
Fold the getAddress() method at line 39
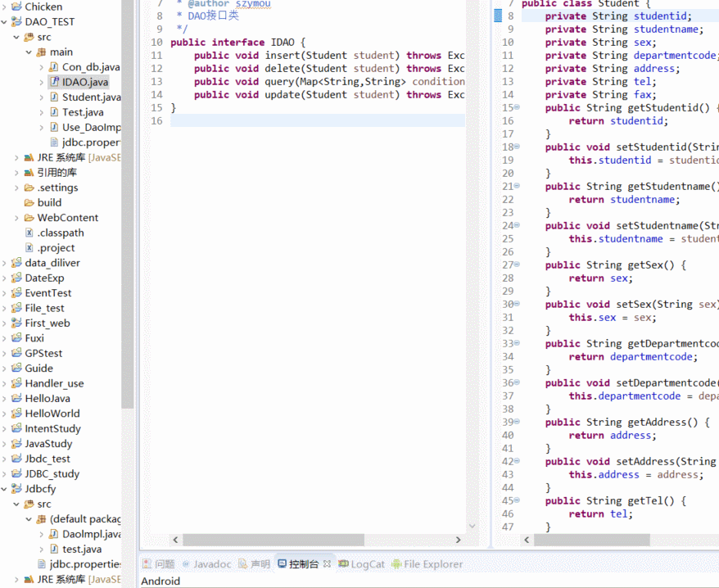tap(518, 422)
